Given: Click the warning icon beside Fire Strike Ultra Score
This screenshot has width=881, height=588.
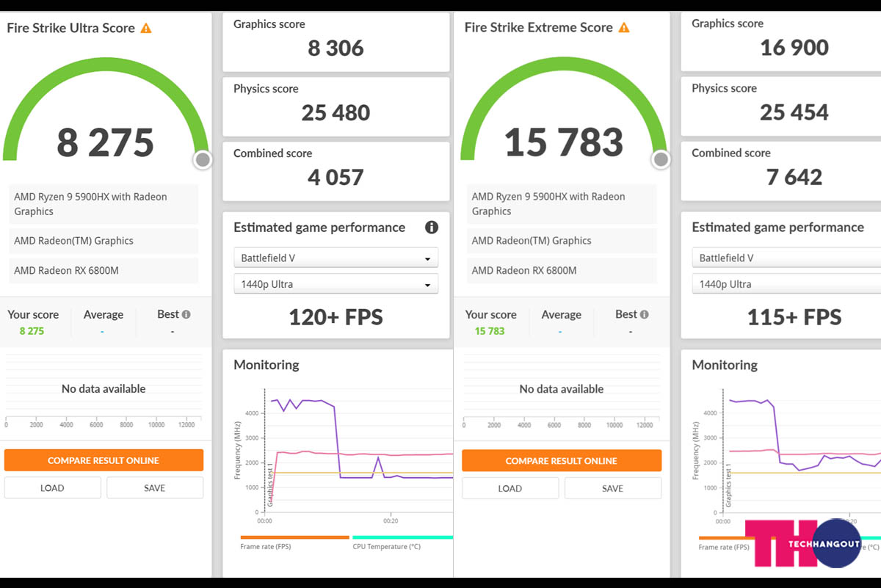Looking at the screenshot, I should point(146,29).
